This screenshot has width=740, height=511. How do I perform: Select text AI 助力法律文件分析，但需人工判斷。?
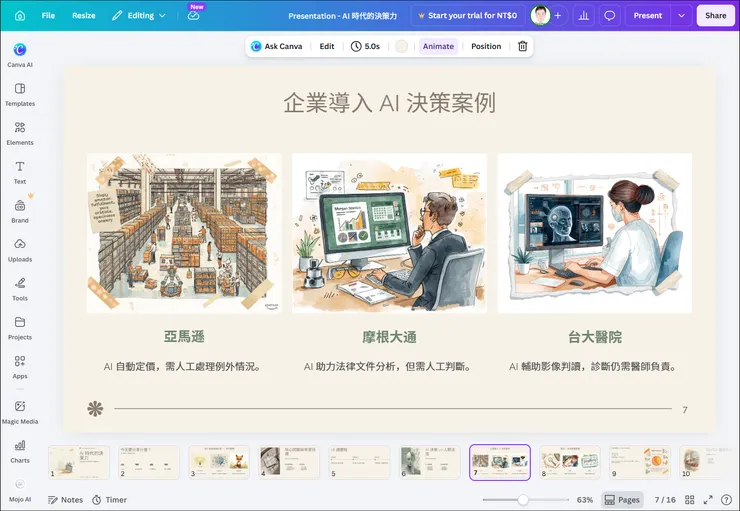(x=388, y=366)
